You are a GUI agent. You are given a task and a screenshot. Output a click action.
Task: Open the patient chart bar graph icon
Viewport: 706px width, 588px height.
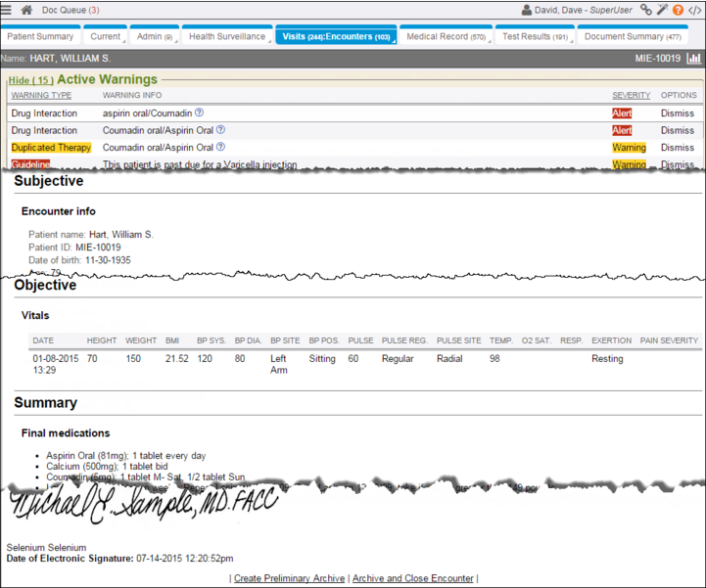point(693,58)
